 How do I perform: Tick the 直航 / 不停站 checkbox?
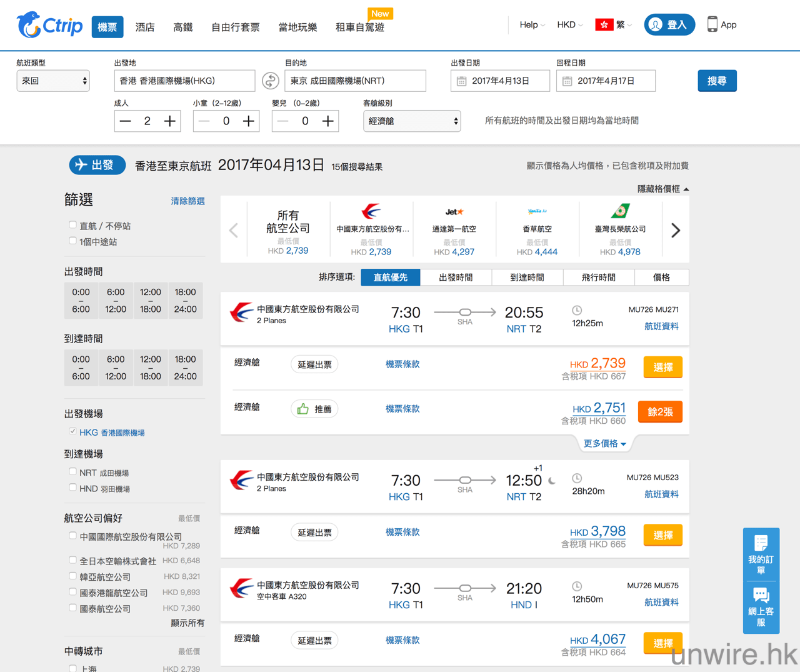(73, 225)
